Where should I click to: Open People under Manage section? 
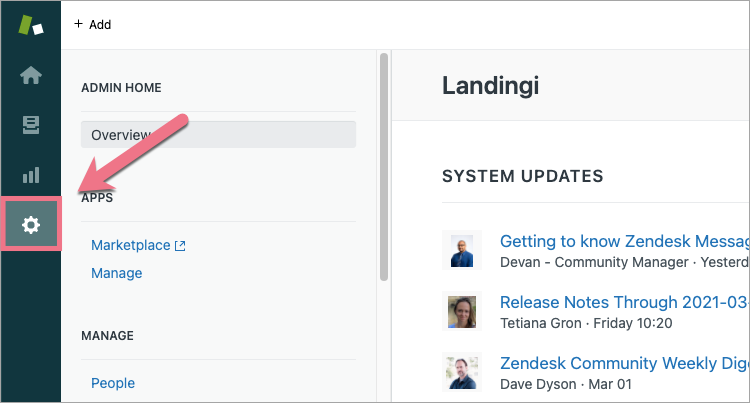tap(113, 383)
